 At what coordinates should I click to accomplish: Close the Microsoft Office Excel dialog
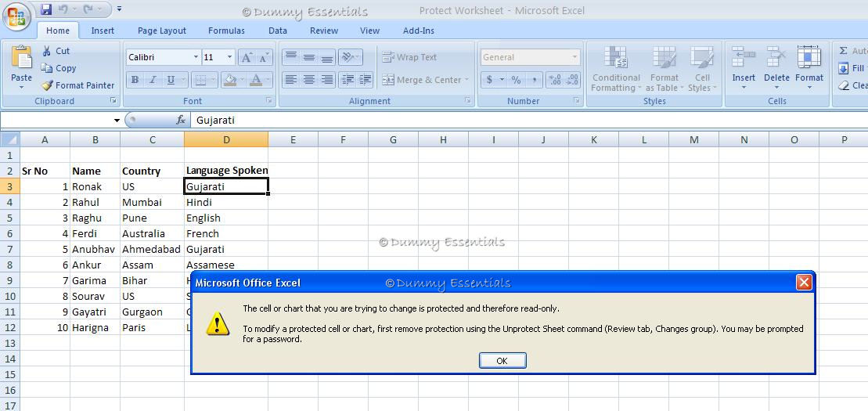click(x=804, y=283)
